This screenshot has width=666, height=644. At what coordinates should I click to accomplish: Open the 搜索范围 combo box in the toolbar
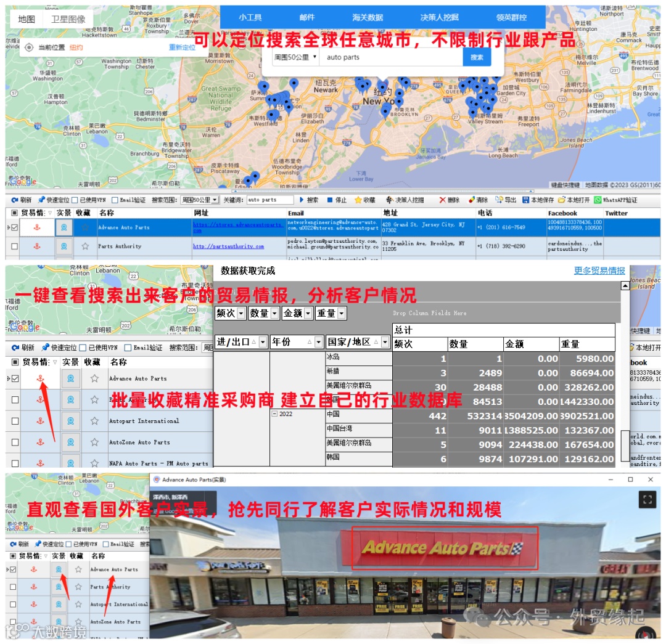coord(200,200)
